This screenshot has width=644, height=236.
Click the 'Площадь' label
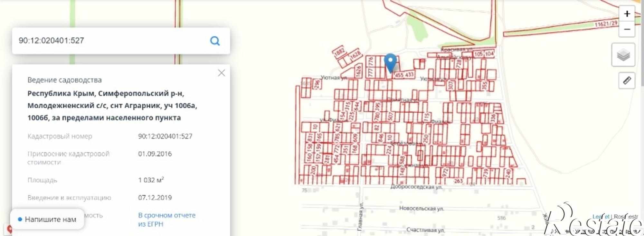pos(42,180)
